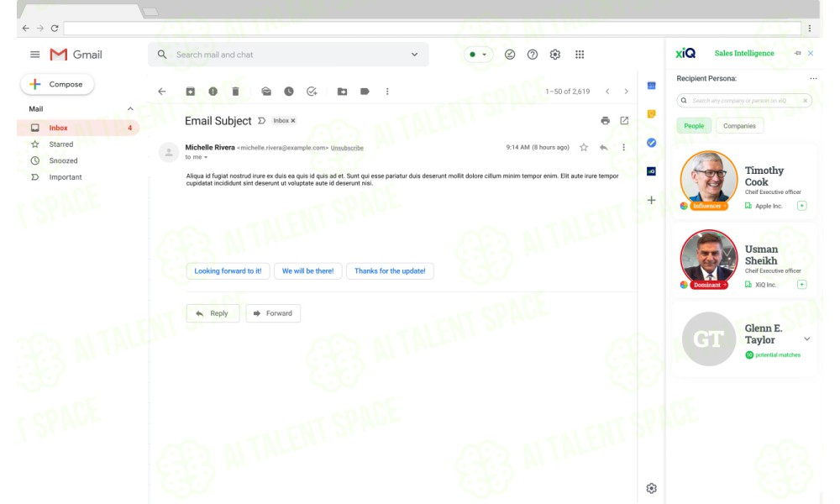The image size is (840, 504).
Task: Click the Unsubscribe link
Action: pos(347,148)
